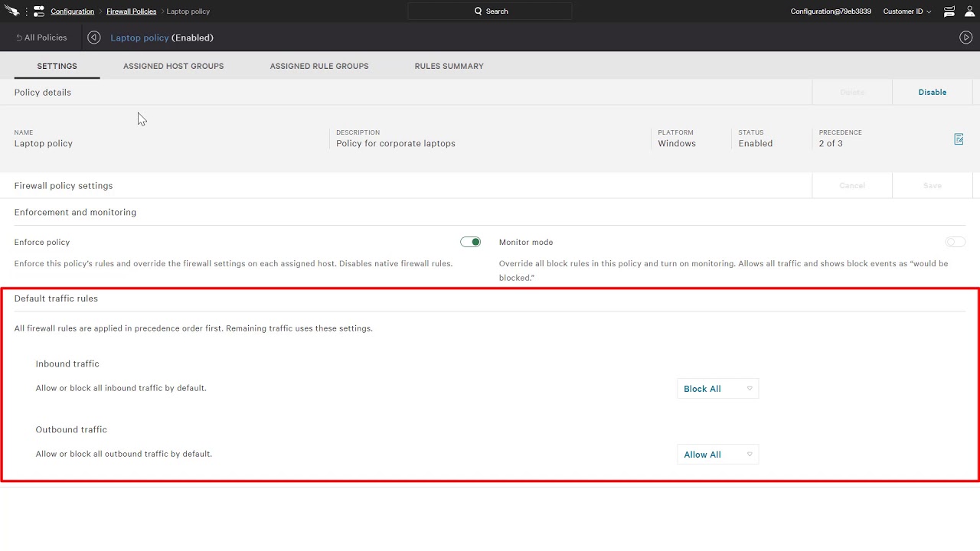Click 'Policy details' heading

click(43, 92)
